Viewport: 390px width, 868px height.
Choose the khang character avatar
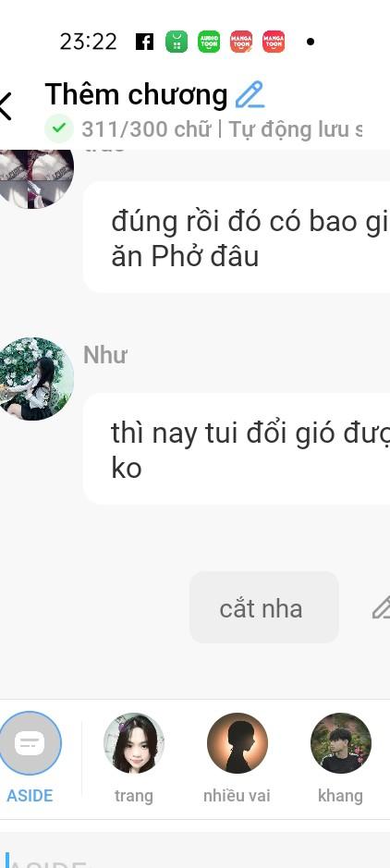pos(341,743)
